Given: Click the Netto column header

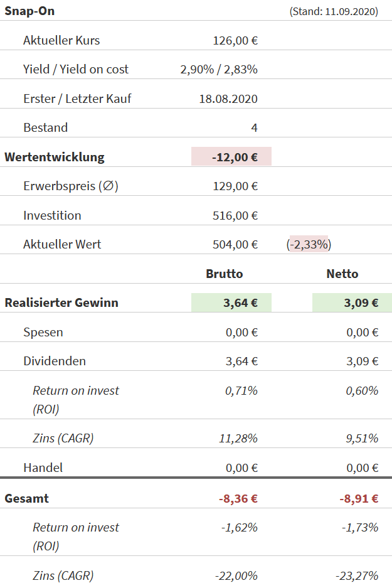Looking at the screenshot, I should click(x=342, y=274).
